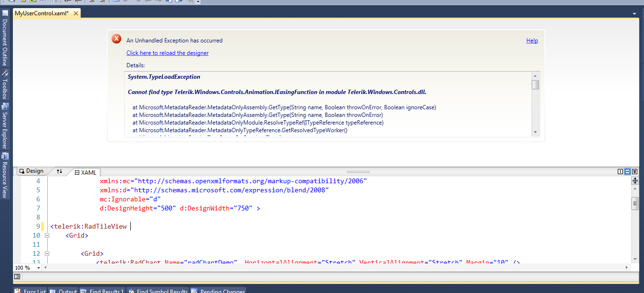Select vertical split view icon
Viewport: 644px width, 293px height.
(620, 172)
